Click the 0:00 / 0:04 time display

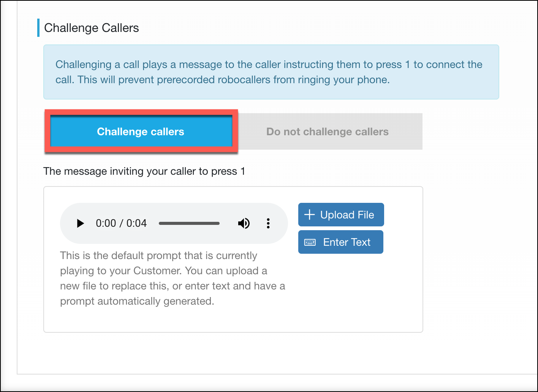(121, 223)
